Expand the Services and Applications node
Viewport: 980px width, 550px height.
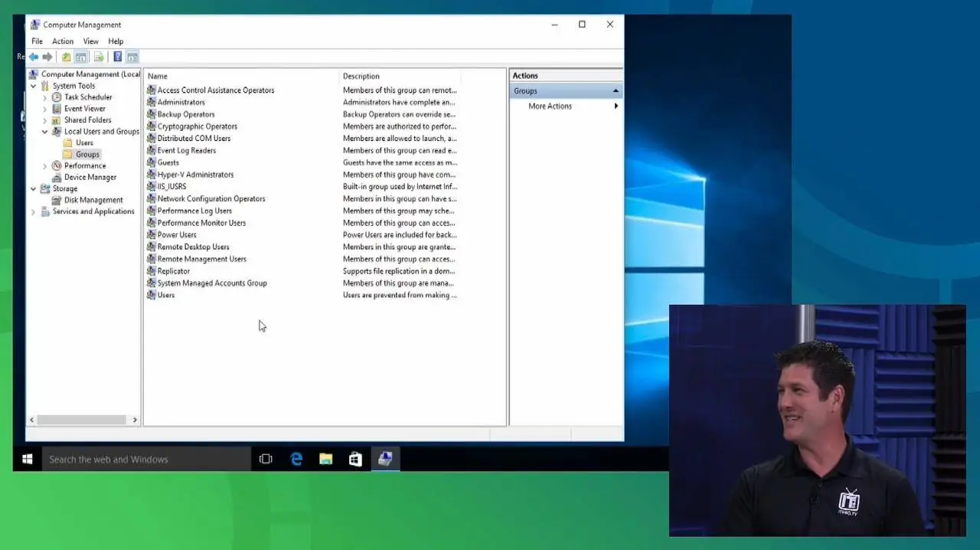pos(34,211)
